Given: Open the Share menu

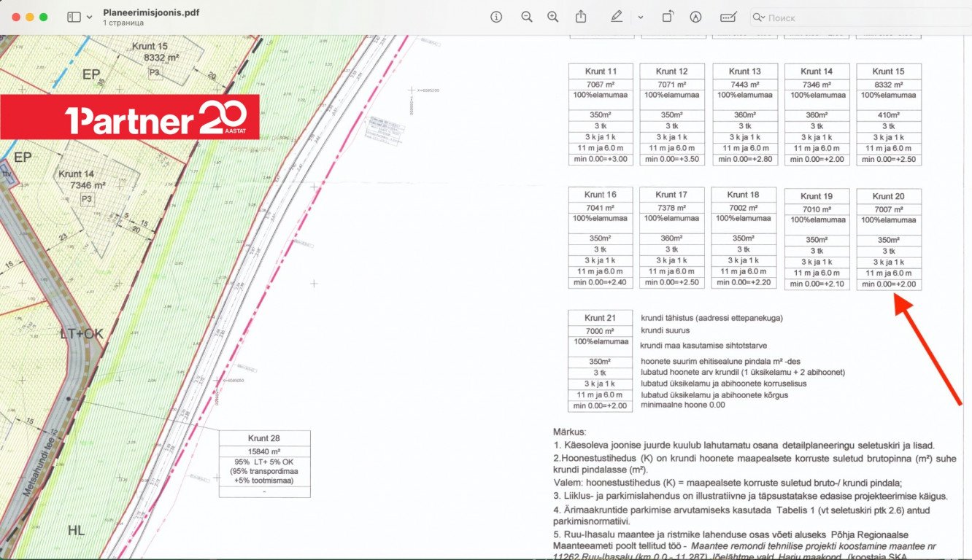Looking at the screenshot, I should (581, 17).
